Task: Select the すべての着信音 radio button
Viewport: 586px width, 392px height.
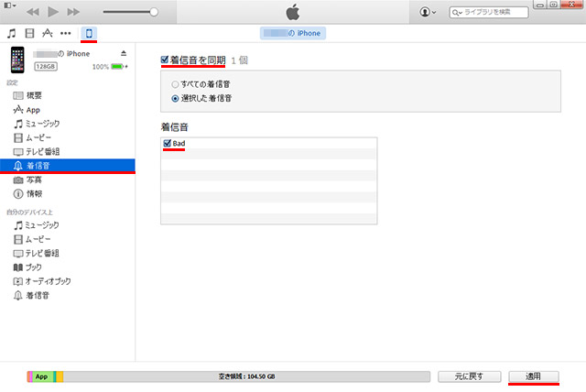Action: [x=175, y=83]
